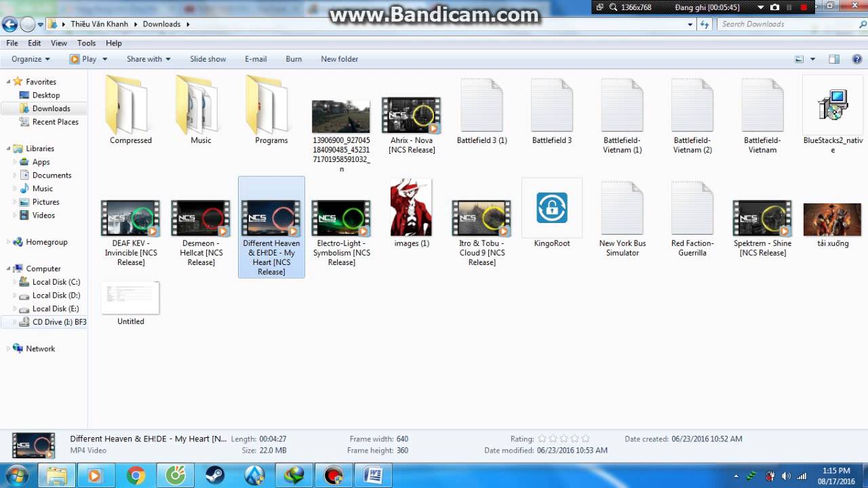Select Spektrem - Shine video file
868x488 pixels.
click(x=762, y=228)
